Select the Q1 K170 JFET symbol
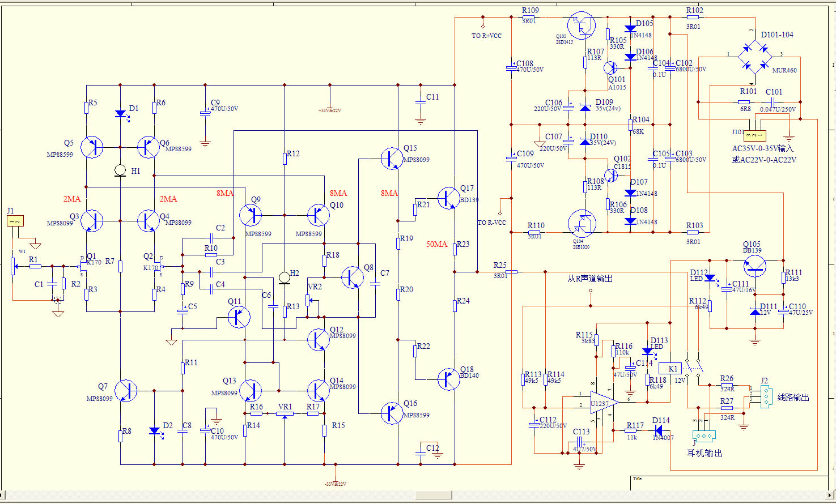The width and height of the screenshot is (836, 504). [83, 266]
